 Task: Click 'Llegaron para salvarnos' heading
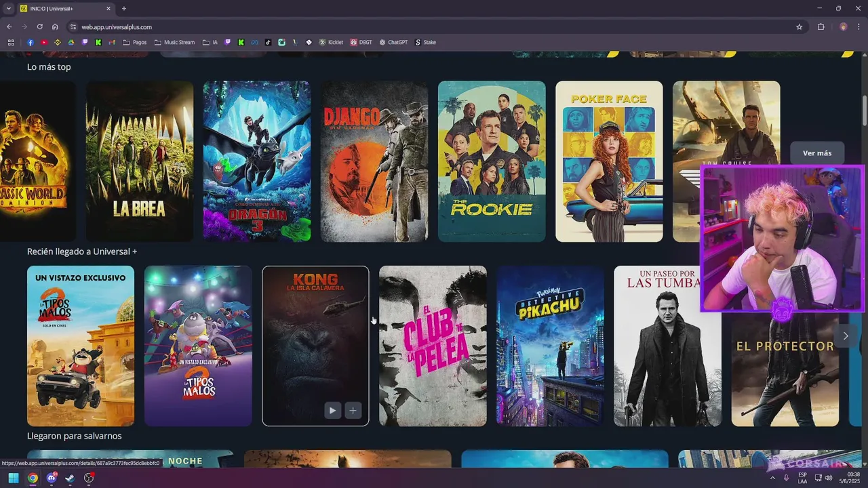tap(75, 436)
